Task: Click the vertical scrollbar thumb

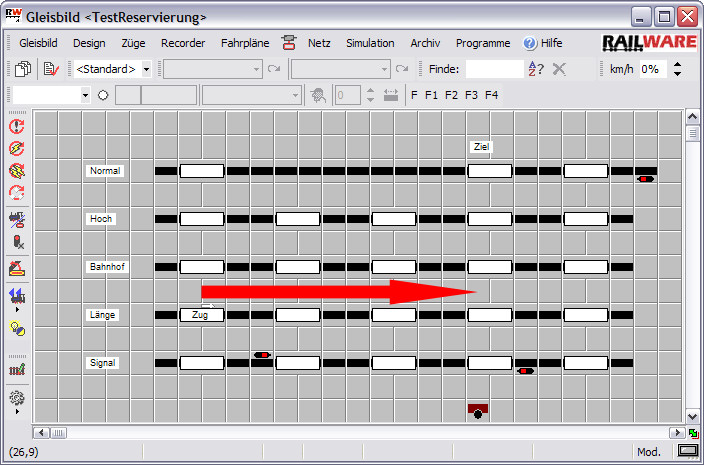Action: [x=692, y=134]
